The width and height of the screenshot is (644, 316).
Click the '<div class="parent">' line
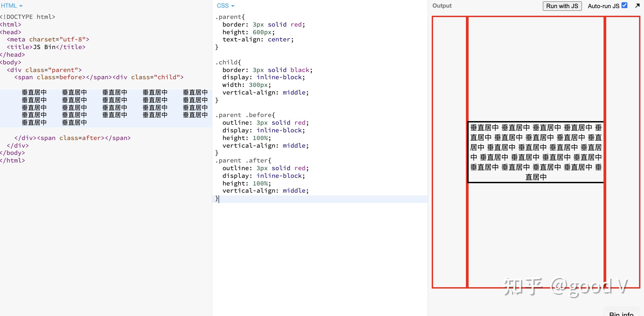(x=44, y=70)
